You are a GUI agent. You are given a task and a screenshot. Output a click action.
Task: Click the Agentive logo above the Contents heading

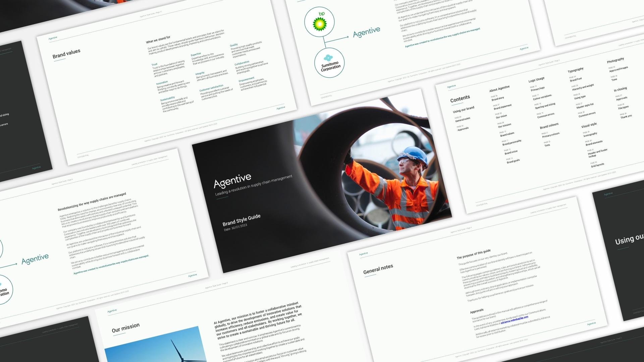(x=451, y=86)
